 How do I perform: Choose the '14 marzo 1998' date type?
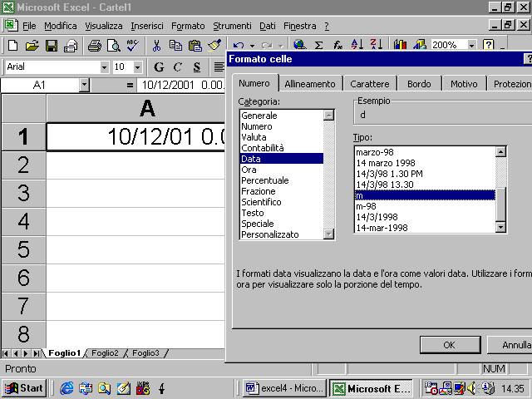pos(425,163)
